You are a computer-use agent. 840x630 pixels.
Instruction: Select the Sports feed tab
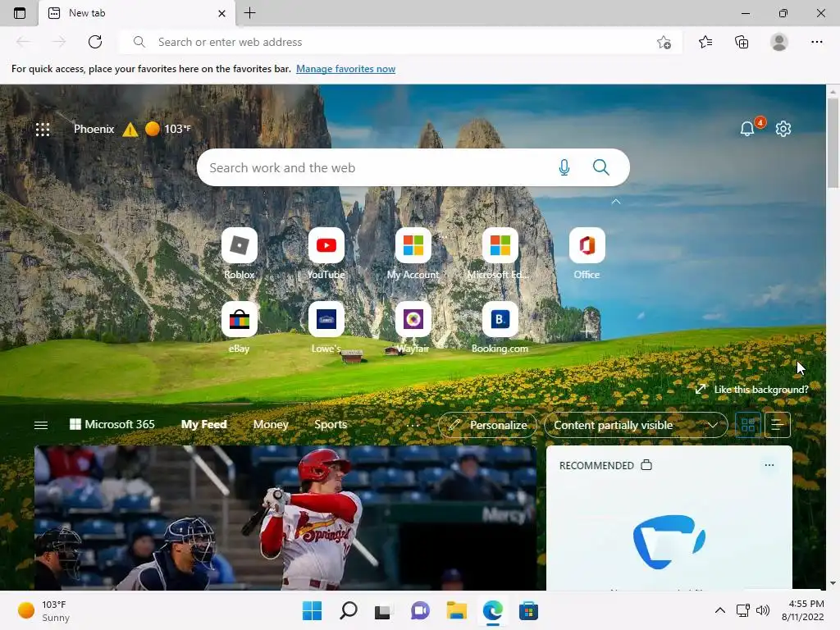(331, 424)
